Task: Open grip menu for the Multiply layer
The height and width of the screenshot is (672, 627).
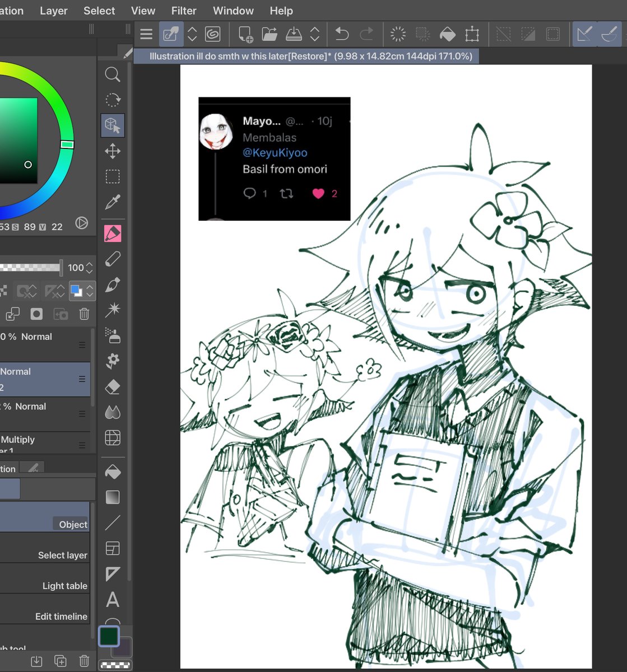Action: pyautogui.click(x=82, y=445)
